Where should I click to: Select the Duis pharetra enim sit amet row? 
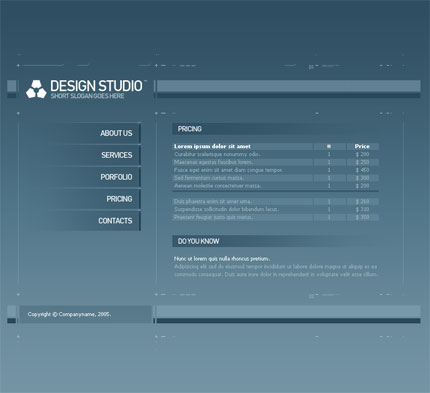[x=276, y=201]
